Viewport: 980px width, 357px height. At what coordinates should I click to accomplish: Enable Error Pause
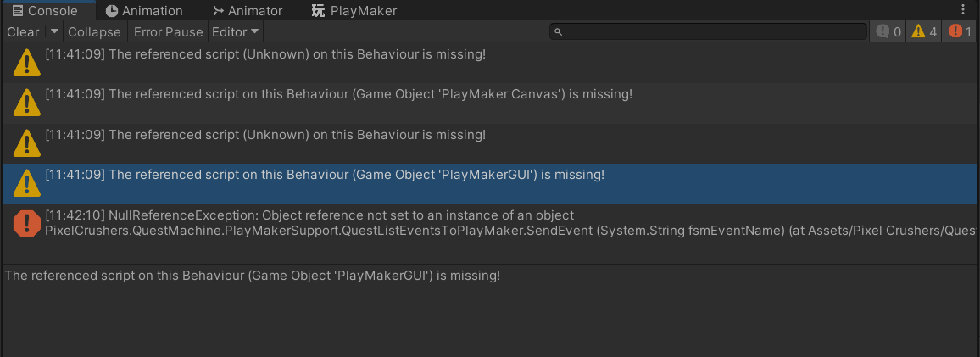pyautogui.click(x=168, y=31)
